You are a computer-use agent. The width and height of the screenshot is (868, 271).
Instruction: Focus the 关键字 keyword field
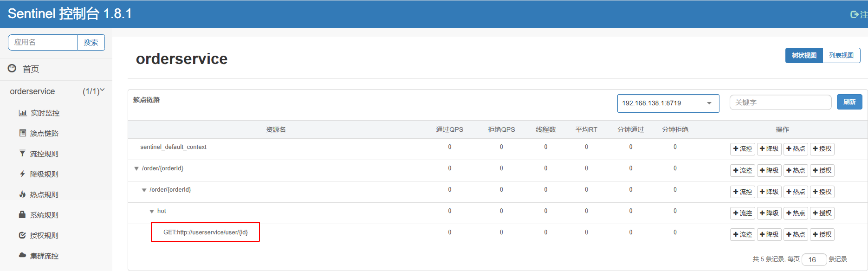click(780, 102)
